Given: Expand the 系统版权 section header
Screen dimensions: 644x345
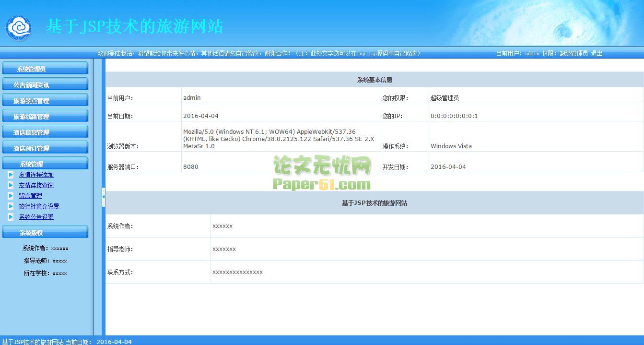Looking at the screenshot, I should 45,233.
